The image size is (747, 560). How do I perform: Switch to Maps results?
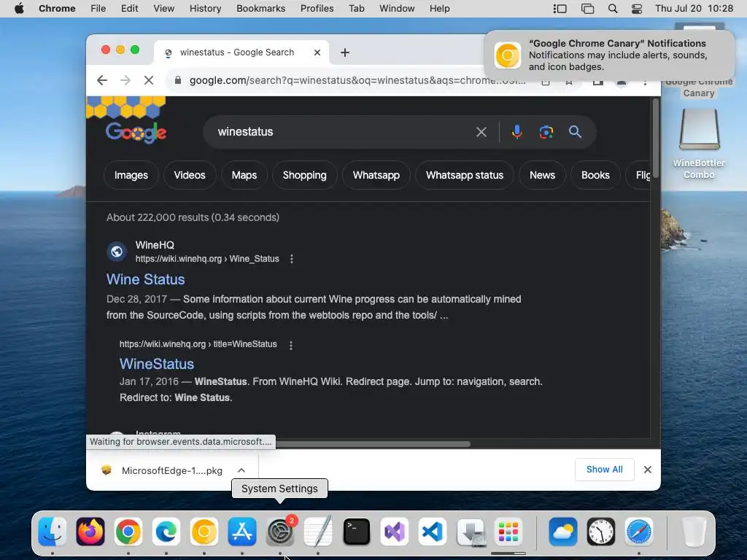click(x=244, y=175)
